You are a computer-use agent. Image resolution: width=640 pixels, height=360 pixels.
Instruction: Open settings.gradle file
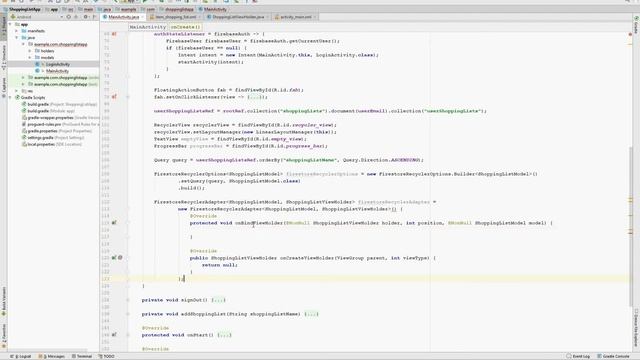(x=52, y=138)
